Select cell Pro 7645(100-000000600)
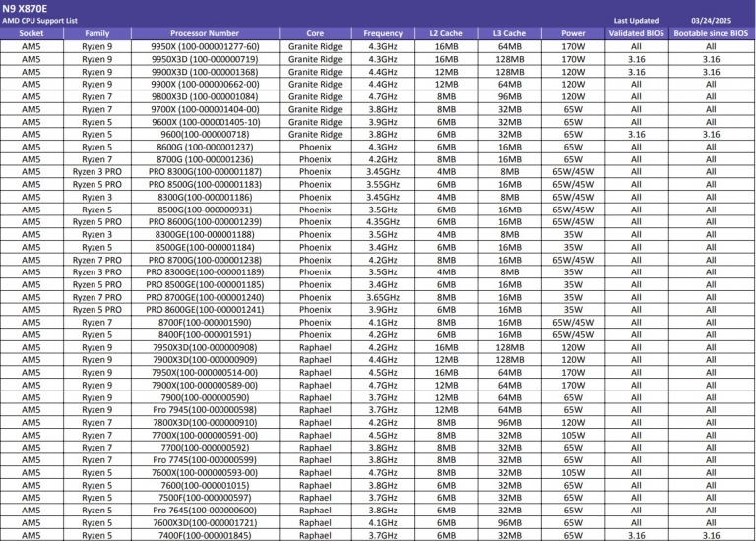The width and height of the screenshot is (756, 541). (205, 511)
